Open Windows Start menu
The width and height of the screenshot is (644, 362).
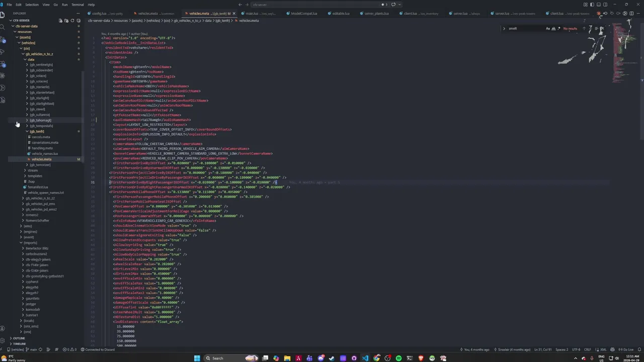(x=197, y=358)
